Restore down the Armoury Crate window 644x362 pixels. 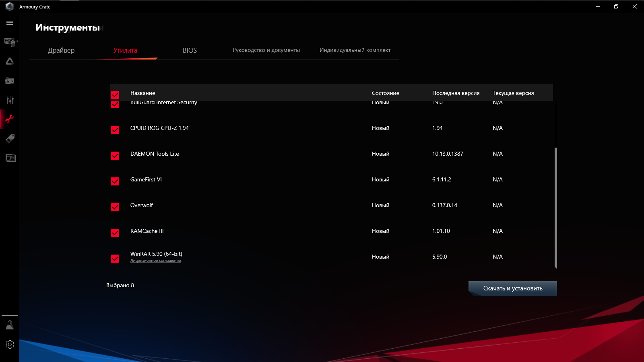616,6
